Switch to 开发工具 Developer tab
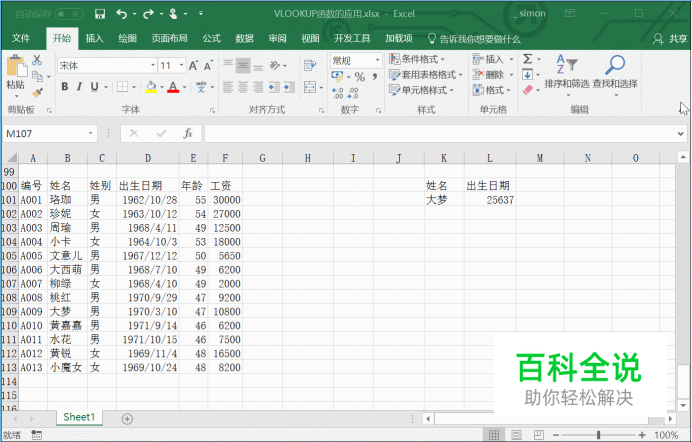 (x=352, y=39)
